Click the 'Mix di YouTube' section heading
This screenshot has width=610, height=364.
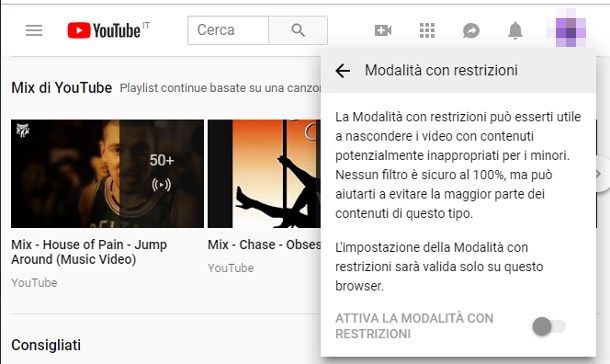(61, 88)
